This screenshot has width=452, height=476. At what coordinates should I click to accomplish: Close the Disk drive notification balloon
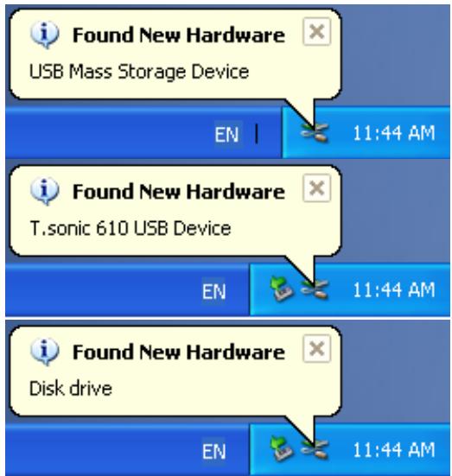[317, 348]
